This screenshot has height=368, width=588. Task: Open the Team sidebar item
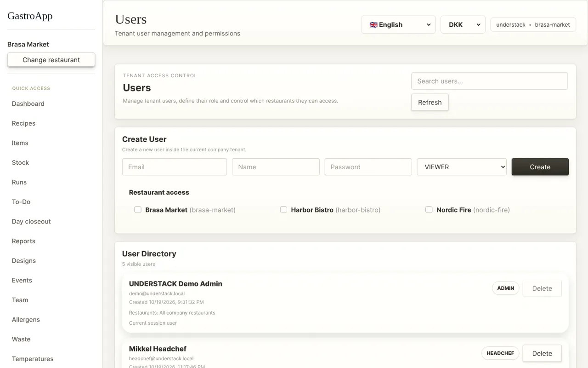click(x=20, y=300)
